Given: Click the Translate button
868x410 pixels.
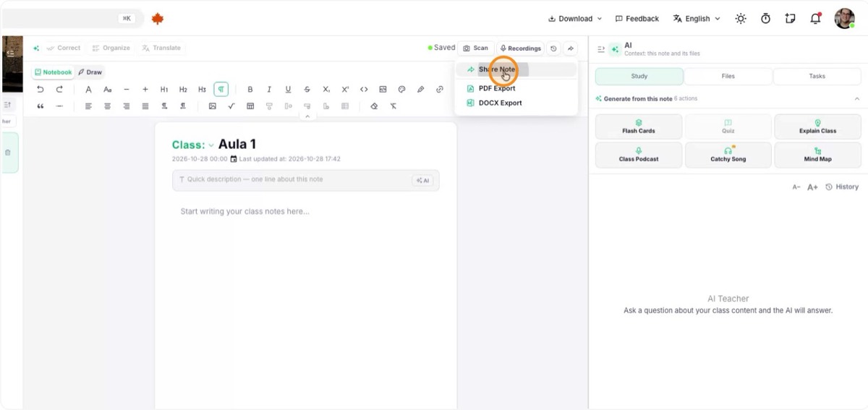Looking at the screenshot, I should coord(161,48).
